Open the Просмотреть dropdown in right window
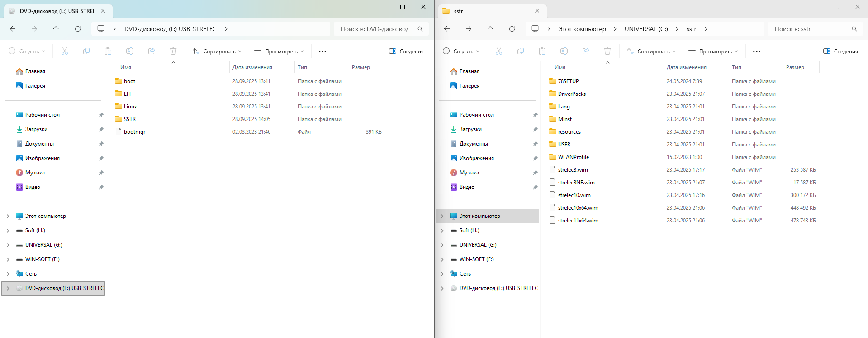The width and height of the screenshot is (868, 338). click(713, 52)
